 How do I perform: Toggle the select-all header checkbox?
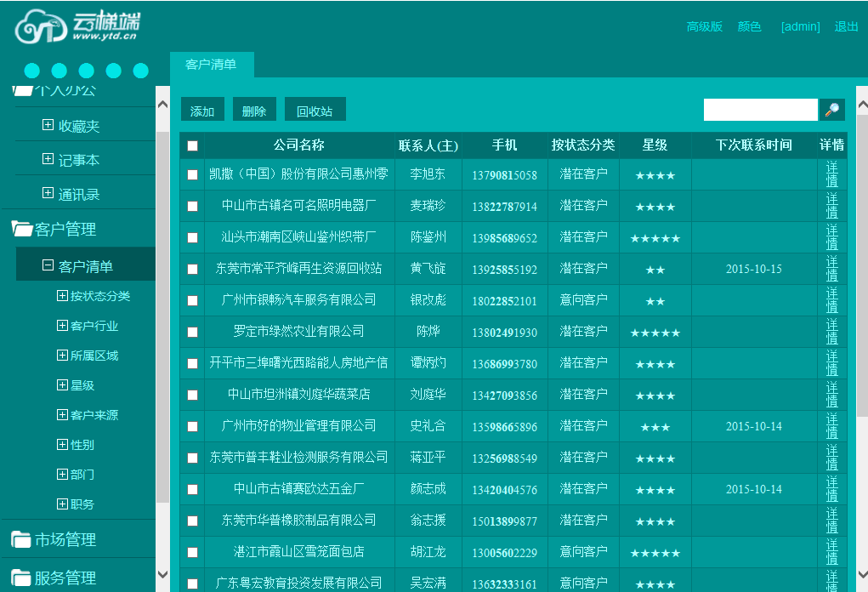192,145
